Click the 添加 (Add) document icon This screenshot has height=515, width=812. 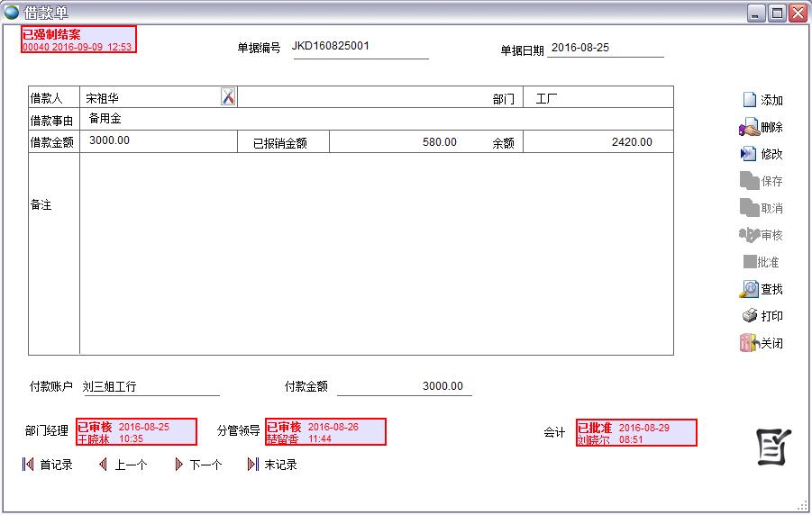(x=749, y=100)
